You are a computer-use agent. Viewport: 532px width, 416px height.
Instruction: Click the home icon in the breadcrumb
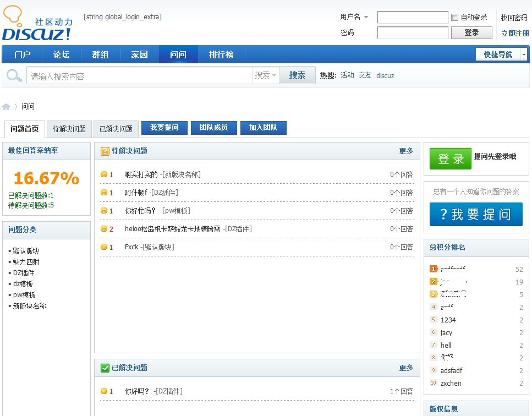point(6,106)
